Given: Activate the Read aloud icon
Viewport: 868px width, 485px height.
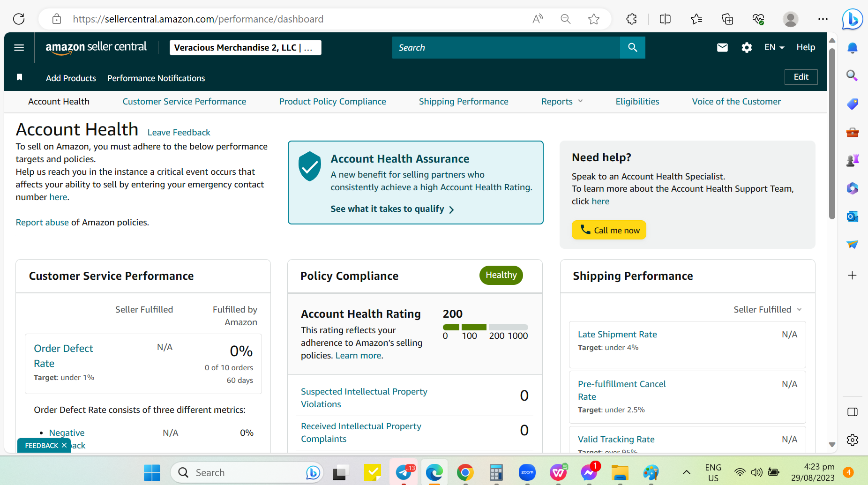Looking at the screenshot, I should 538,19.
